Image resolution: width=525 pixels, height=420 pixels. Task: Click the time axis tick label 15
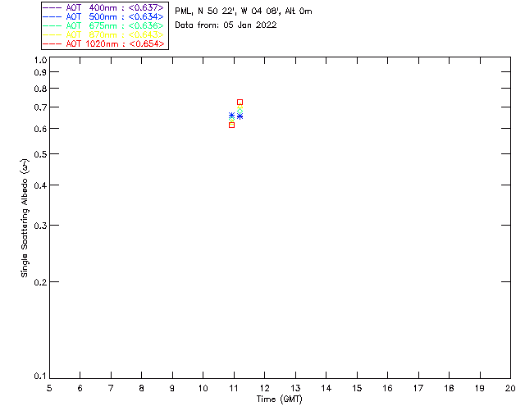point(357,388)
